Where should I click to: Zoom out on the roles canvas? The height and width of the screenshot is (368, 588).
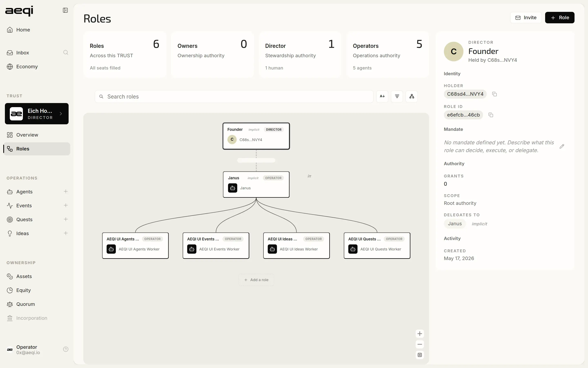420,344
